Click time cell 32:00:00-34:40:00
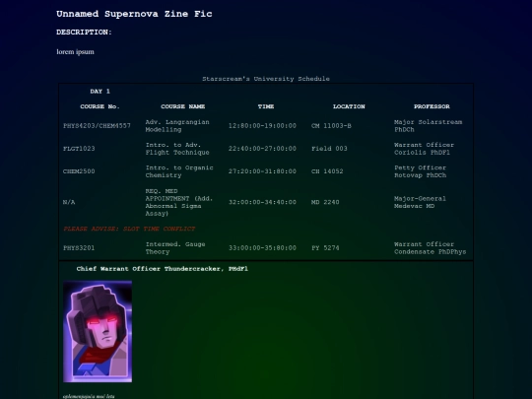This screenshot has height=399, width=532. (262, 202)
